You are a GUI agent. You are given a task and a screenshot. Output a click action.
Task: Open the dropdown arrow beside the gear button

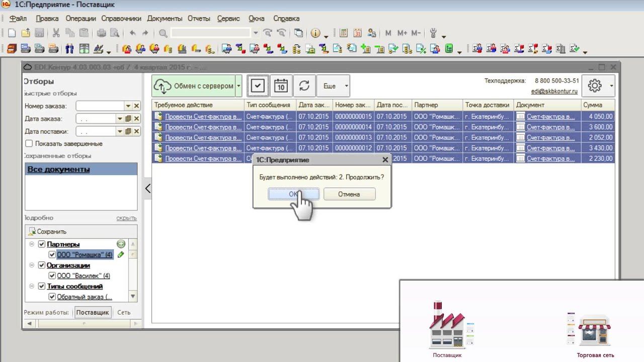tap(611, 86)
